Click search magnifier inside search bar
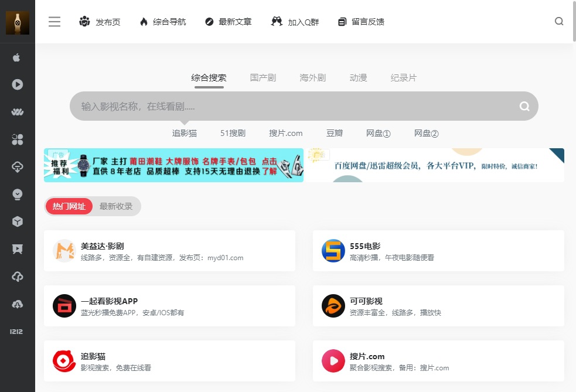 pos(524,106)
